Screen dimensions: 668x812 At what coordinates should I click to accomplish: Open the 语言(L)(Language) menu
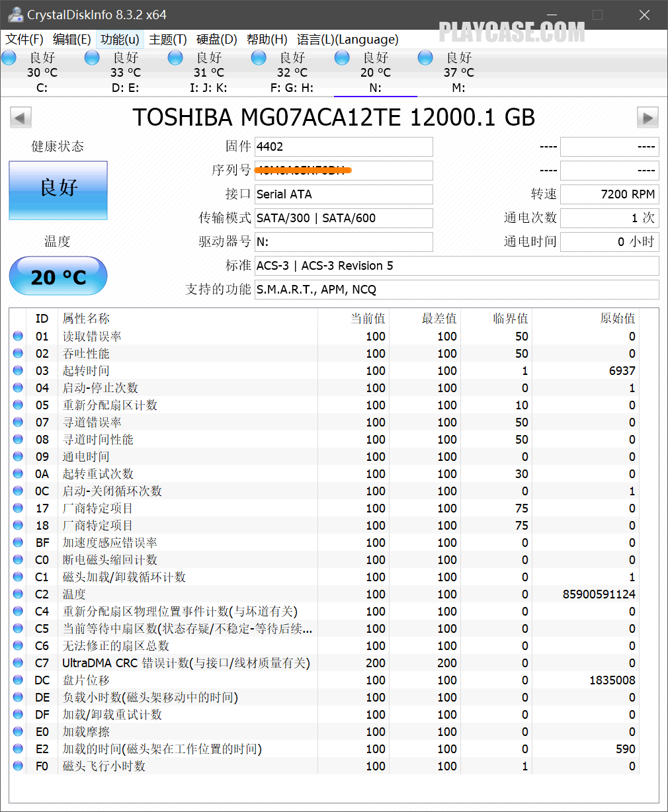[x=348, y=40]
